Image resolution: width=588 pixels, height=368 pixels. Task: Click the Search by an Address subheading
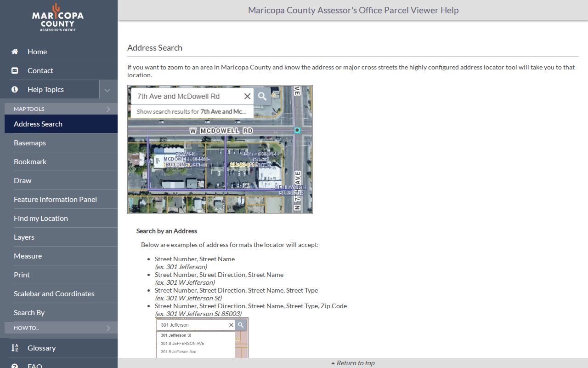167,231
